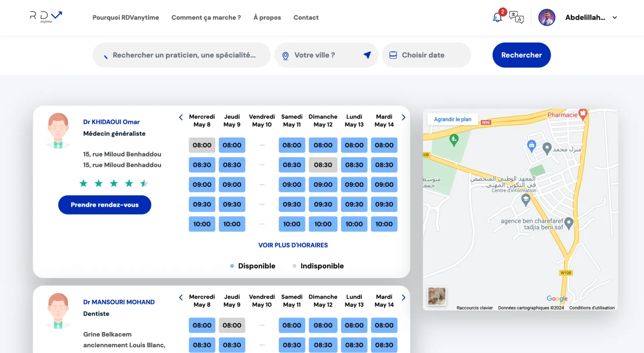644x353 pixels.
Task: Click the green park marker on map
Action: tap(454, 140)
